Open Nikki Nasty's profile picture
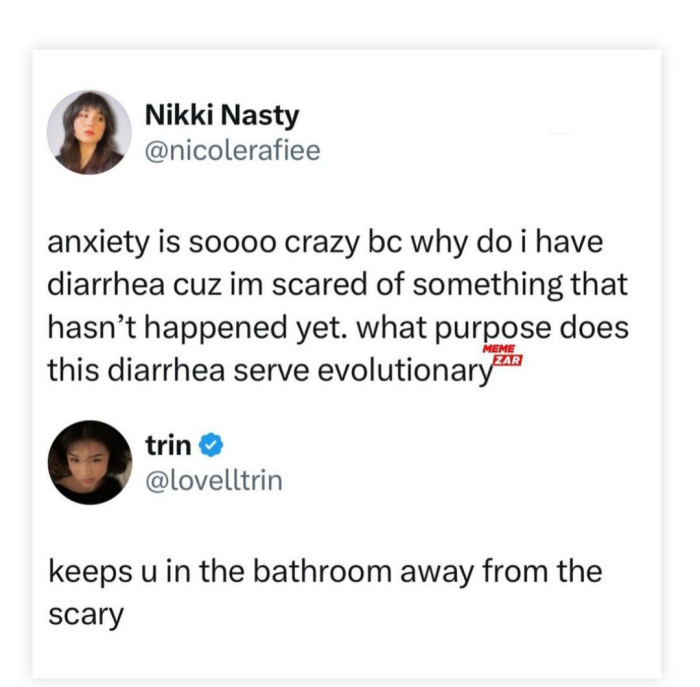 coord(89,133)
